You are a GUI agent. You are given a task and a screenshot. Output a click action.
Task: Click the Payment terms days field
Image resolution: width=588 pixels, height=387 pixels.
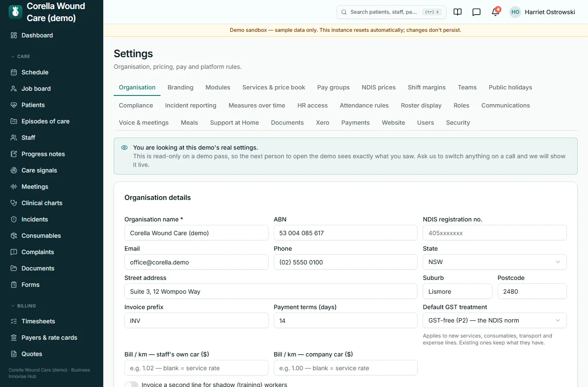coord(345,321)
